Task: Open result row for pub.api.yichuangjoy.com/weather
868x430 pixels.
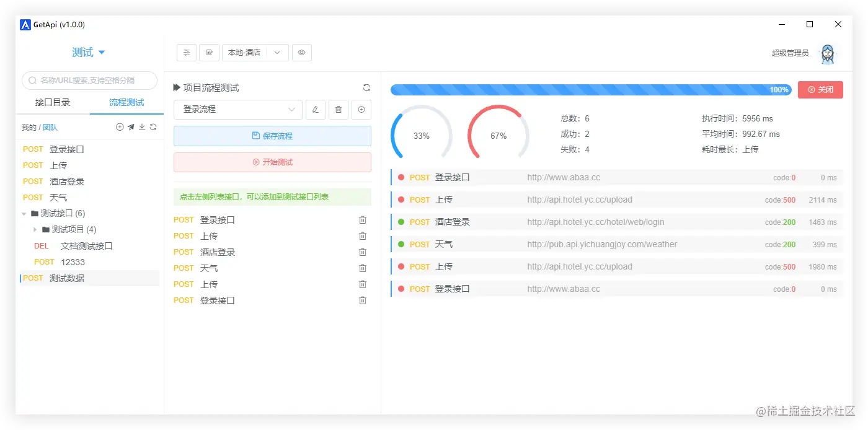Action: 617,244
